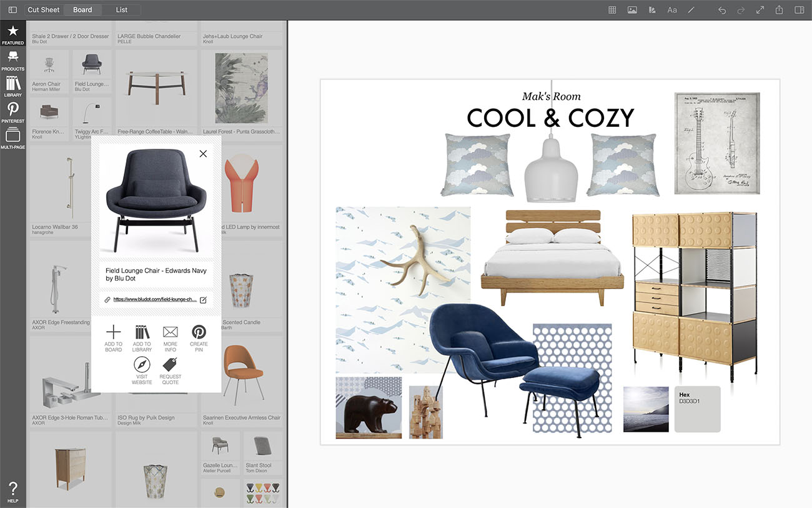
Task: Open the share menu
Action: 780,10
